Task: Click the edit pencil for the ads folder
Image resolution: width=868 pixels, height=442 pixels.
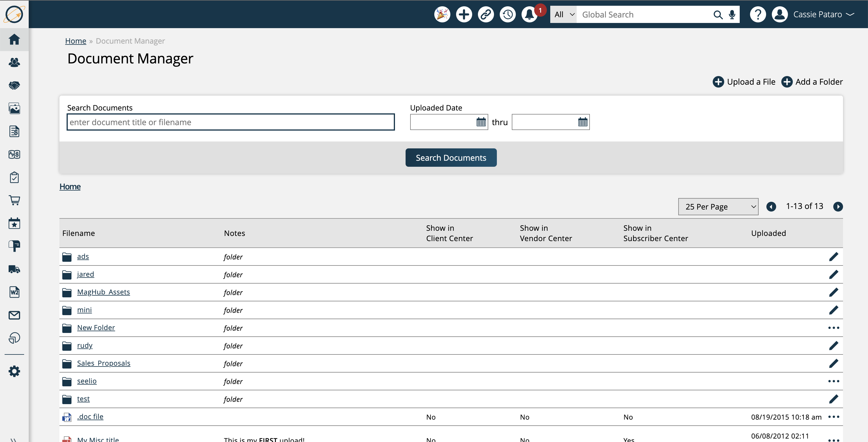Action: 833,257
